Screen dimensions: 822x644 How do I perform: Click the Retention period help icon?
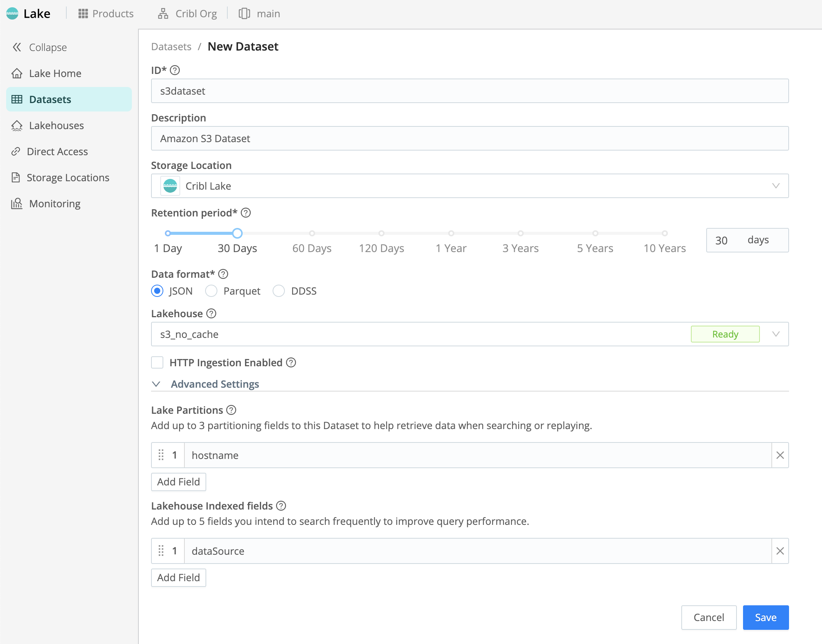pyautogui.click(x=246, y=213)
